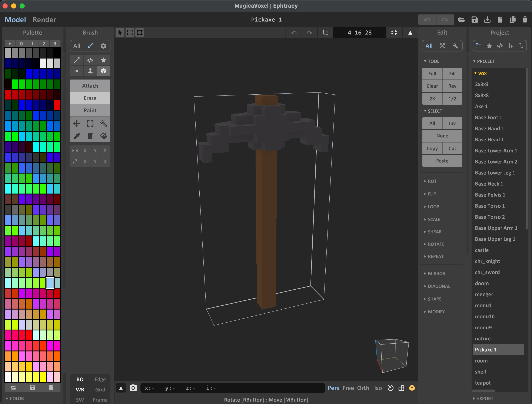Screen dimensions: 532x404
Task: Expand the SCALE section
Action: coord(432,220)
